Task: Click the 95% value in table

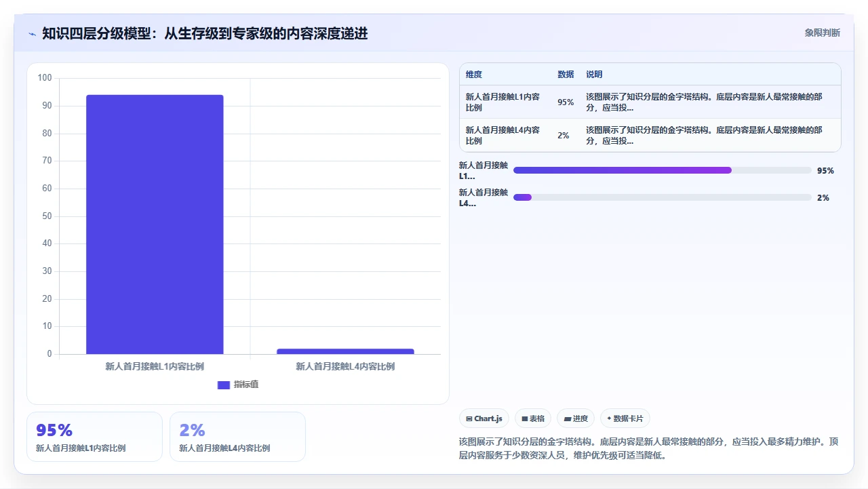Action: coord(566,102)
